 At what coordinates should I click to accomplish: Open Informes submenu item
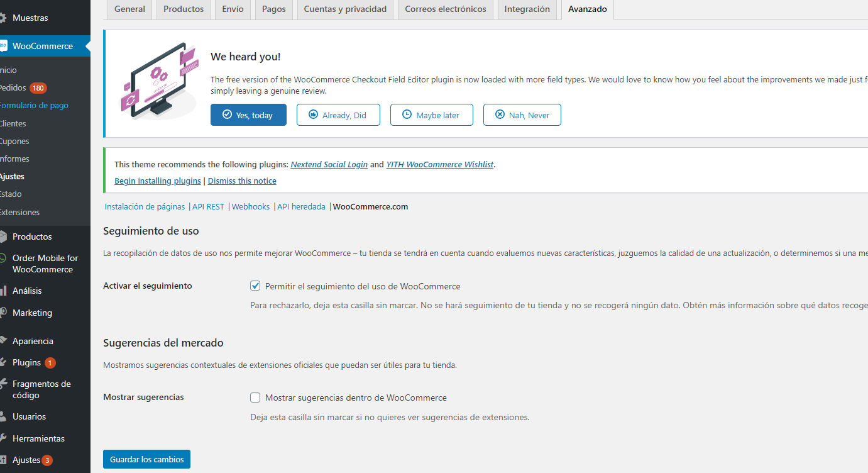(14, 159)
